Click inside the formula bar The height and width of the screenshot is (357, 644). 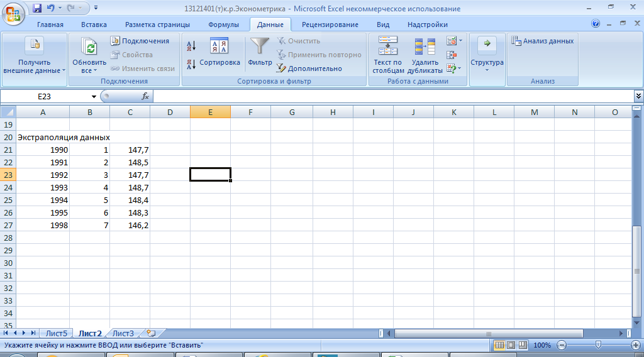[x=394, y=96]
